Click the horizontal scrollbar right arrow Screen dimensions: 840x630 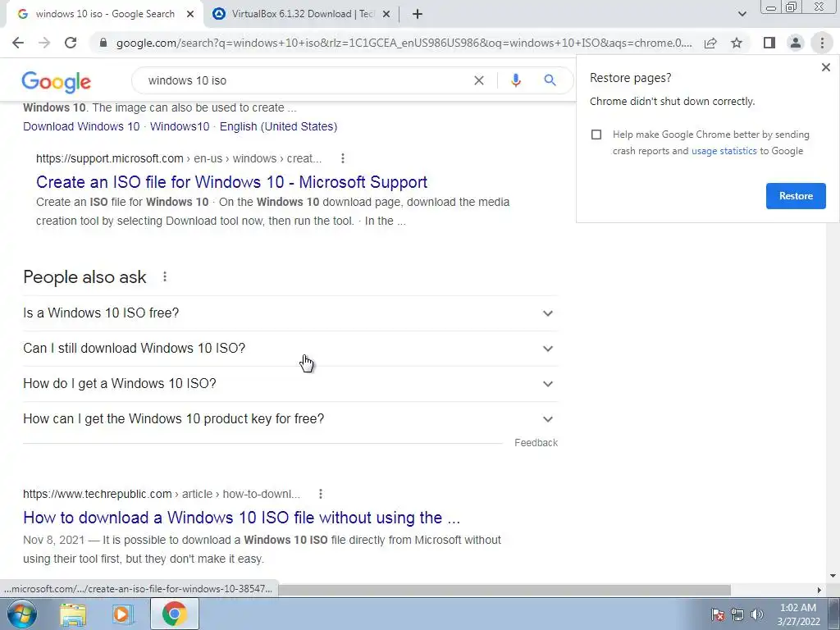[819, 590]
